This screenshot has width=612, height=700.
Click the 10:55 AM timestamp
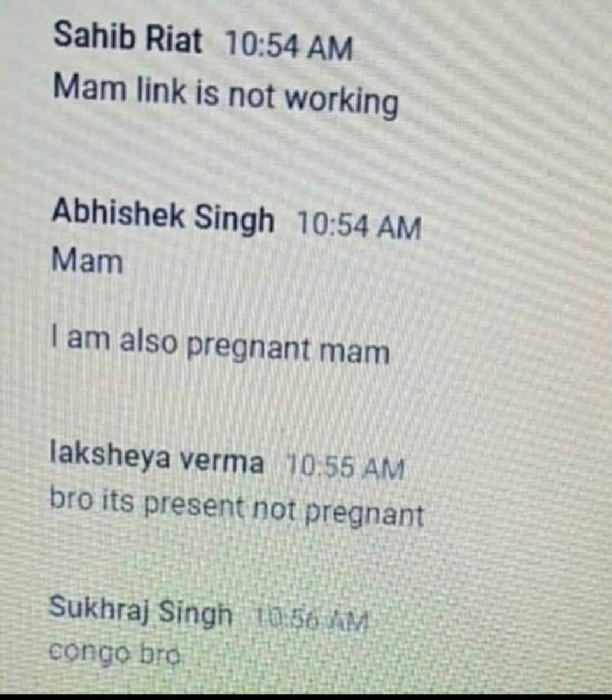pyautogui.click(x=345, y=467)
